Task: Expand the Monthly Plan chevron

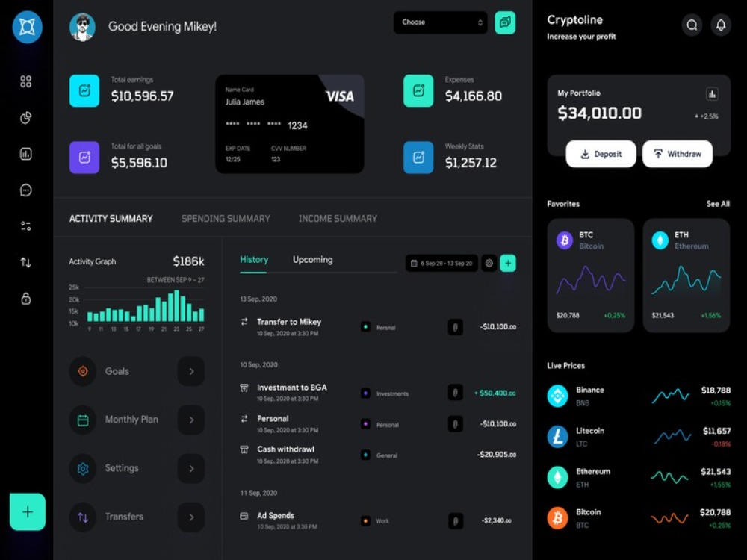Action: point(191,420)
